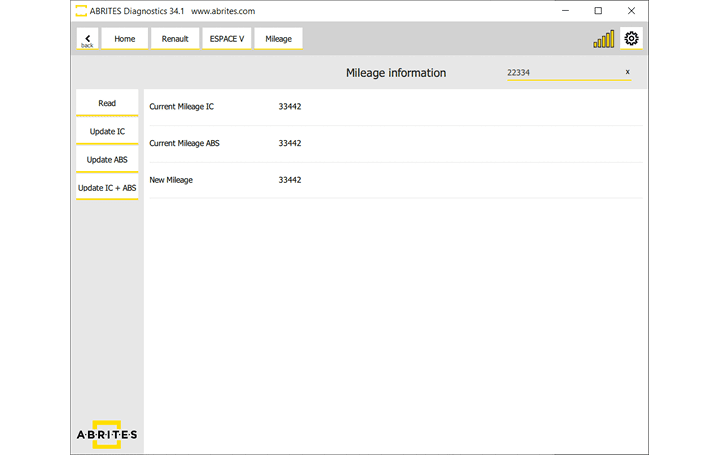Click the signal strength bars icon
The width and height of the screenshot is (719, 455).
click(x=604, y=39)
